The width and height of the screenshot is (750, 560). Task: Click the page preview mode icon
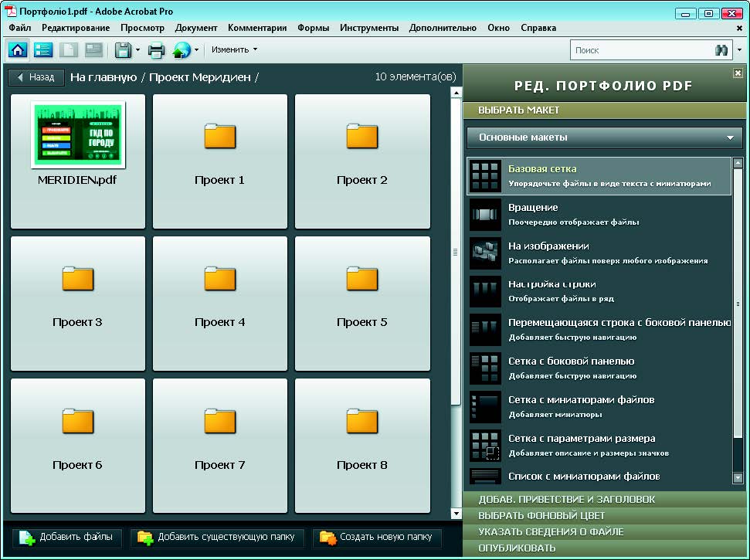point(69,49)
